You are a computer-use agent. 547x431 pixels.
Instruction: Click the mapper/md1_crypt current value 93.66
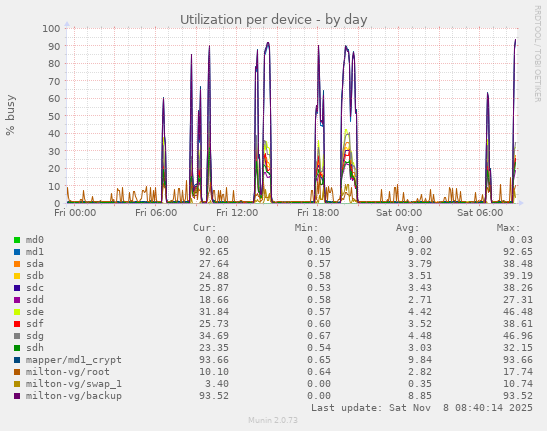(x=214, y=360)
